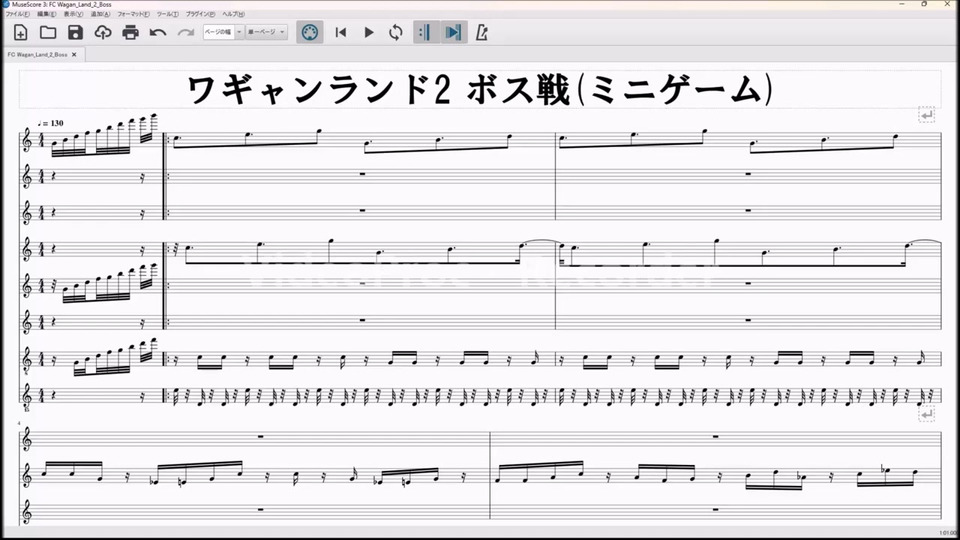Open the 表示 (View) menu

coord(73,13)
